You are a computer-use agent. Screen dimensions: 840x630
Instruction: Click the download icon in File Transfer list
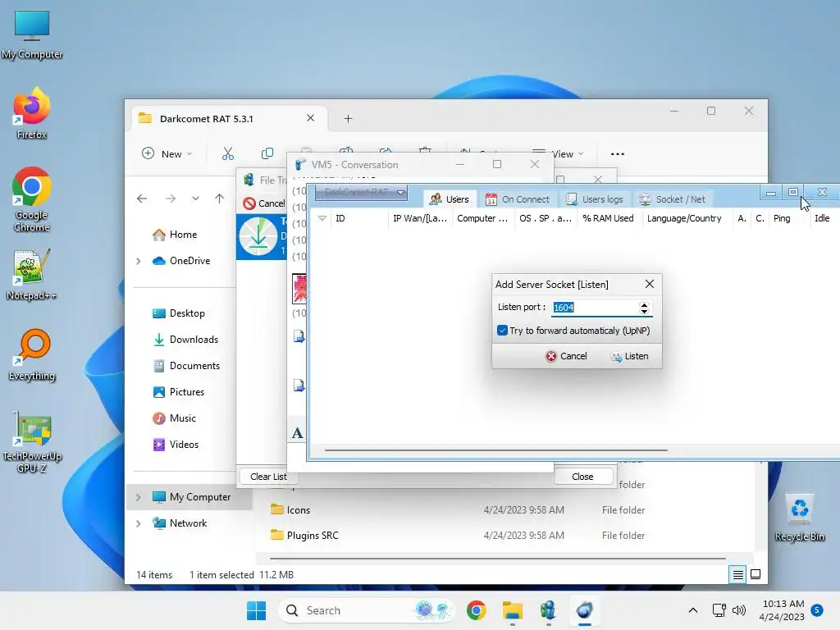point(258,236)
